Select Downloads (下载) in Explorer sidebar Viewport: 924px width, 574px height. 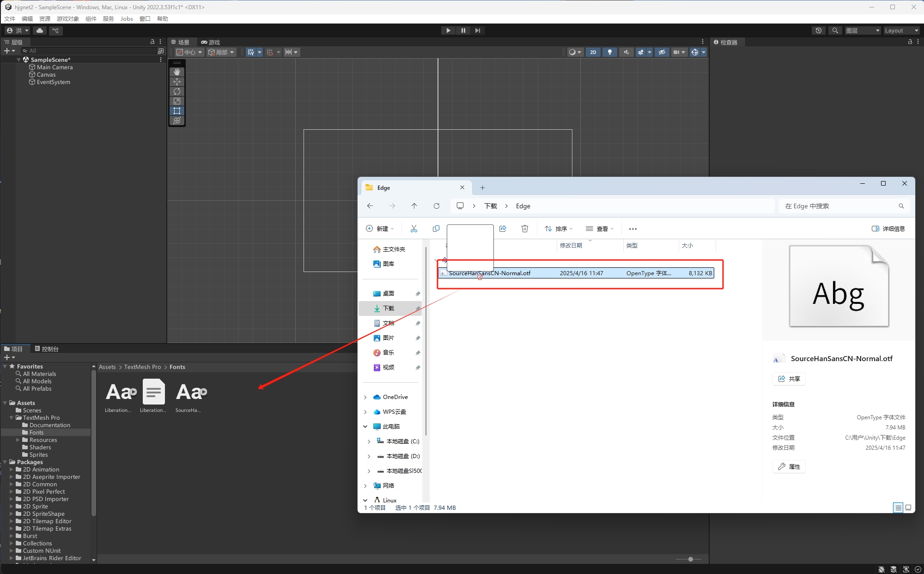click(x=390, y=308)
